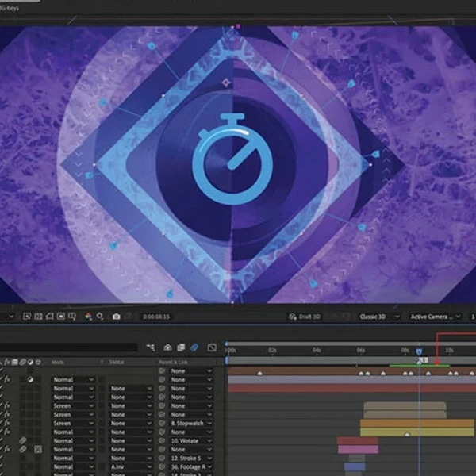Click the 0:00:08:15 timecode display
The height and width of the screenshot is (476, 476).
click(156, 317)
